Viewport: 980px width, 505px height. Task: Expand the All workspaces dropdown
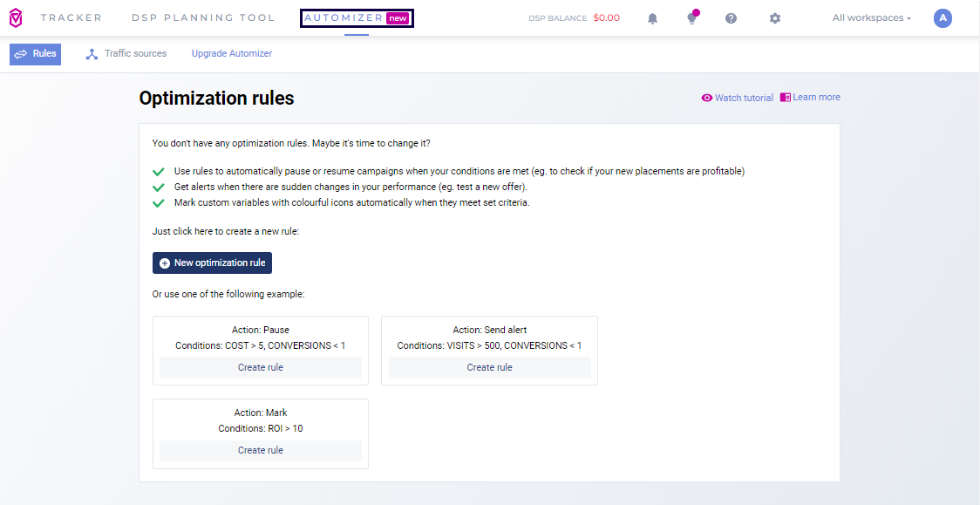point(871,17)
